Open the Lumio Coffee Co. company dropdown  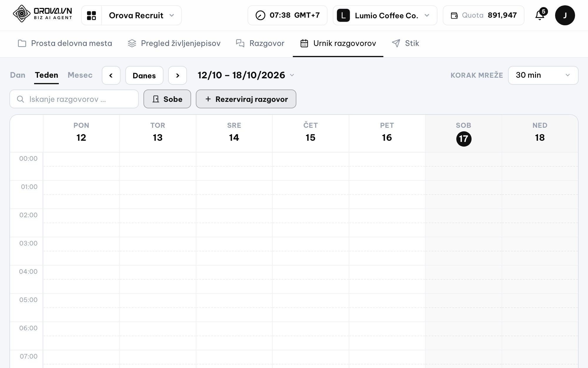[x=385, y=15]
